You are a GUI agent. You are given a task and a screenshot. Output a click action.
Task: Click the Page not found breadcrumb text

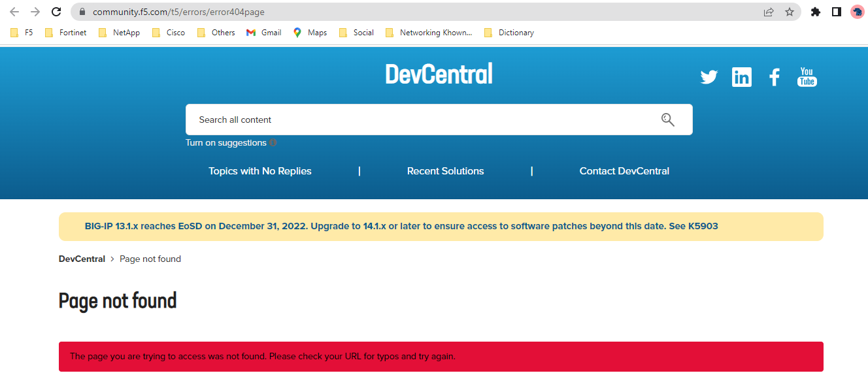pos(150,259)
